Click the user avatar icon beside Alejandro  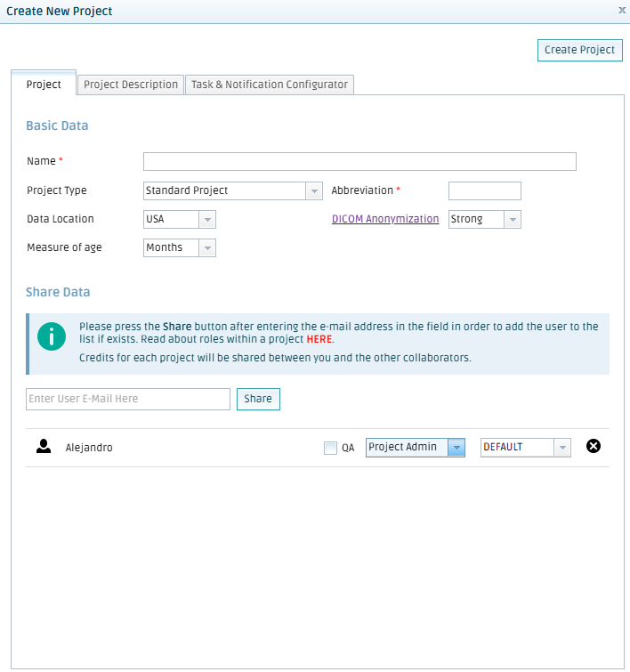coord(44,447)
